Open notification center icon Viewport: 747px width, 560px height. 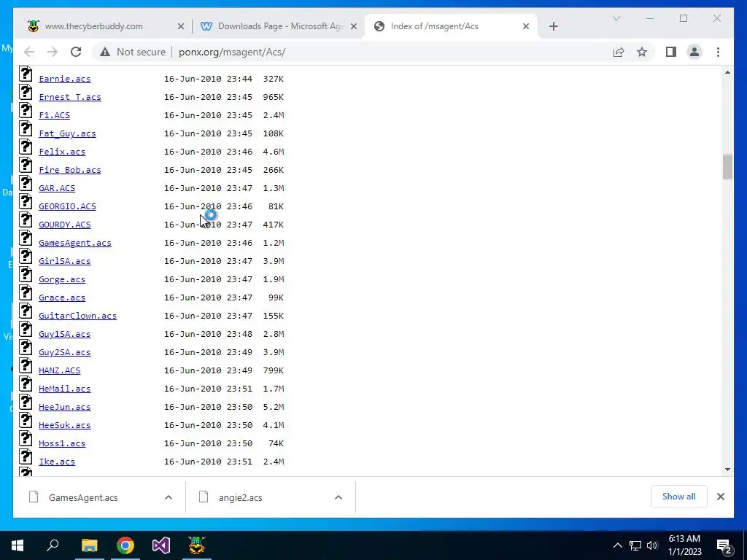724,545
